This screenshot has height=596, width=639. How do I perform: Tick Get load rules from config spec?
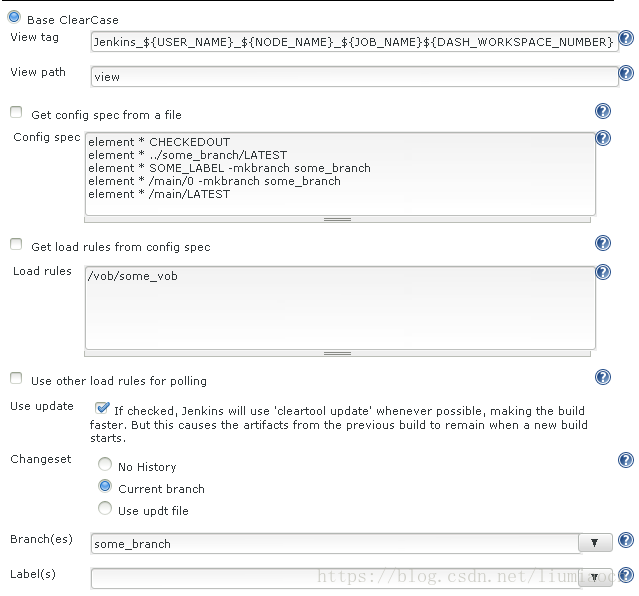(x=16, y=244)
